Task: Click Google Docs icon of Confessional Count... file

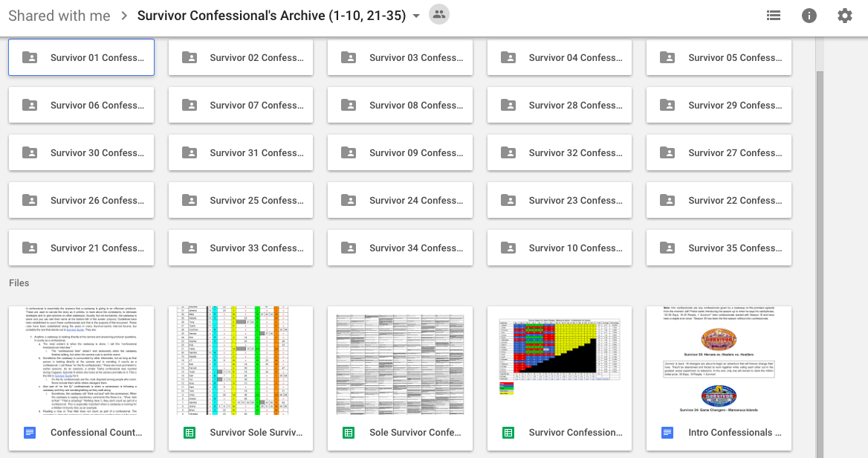Action: pos(30,433)
